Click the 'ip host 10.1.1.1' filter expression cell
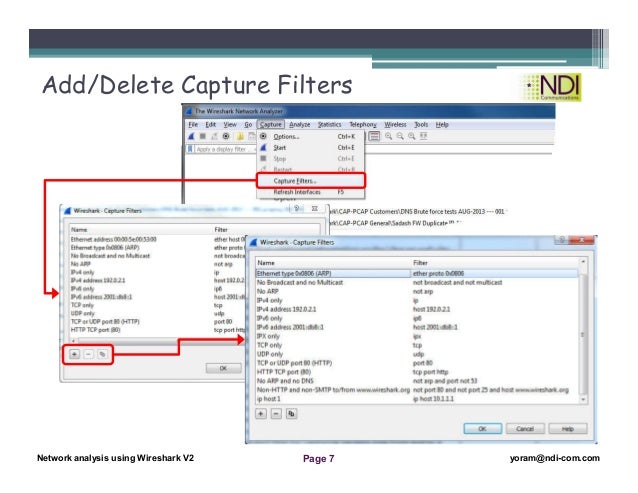The height and width of the screenshot is (493, 638). tap(433, 399)
